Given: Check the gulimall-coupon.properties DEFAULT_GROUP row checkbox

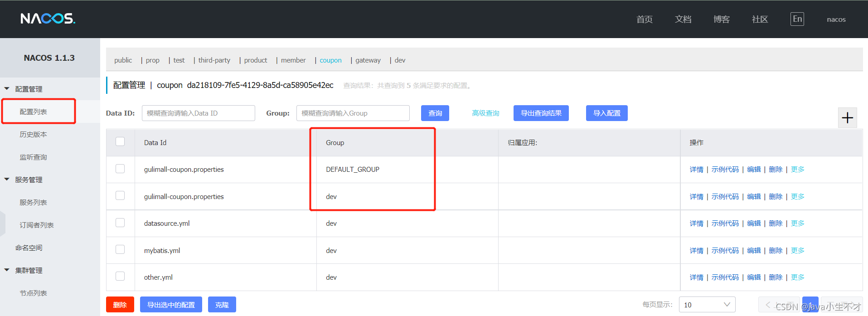Looking at the screenshot, I should pos(120,169).
